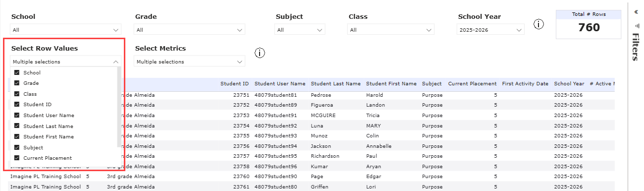Collapse the Select Row Values dropdown
This screenshot has width=644, height=191.
(65, 62)
